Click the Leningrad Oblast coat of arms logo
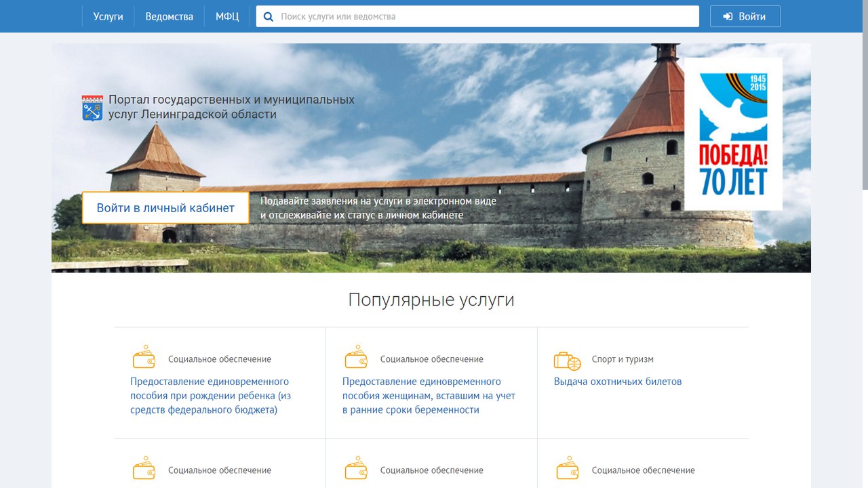The height and width of the screenshot is (488, 868). pyautogui.click(x=92, y=108)
